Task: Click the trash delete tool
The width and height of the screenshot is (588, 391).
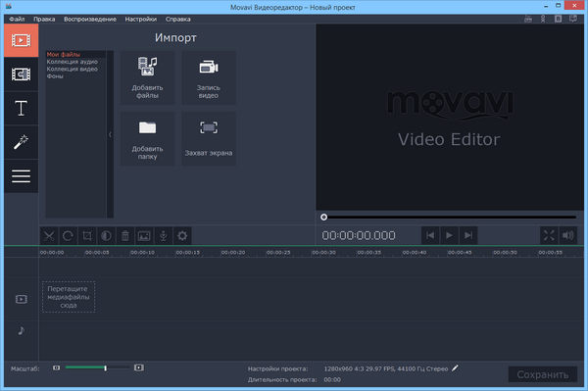Action: [125, 236]
